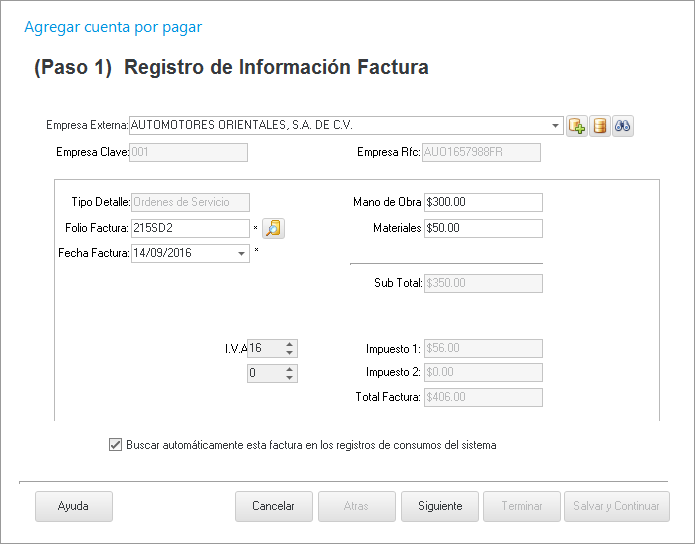
Task: Click the Folio Factura input field
Action: point(188,228)
